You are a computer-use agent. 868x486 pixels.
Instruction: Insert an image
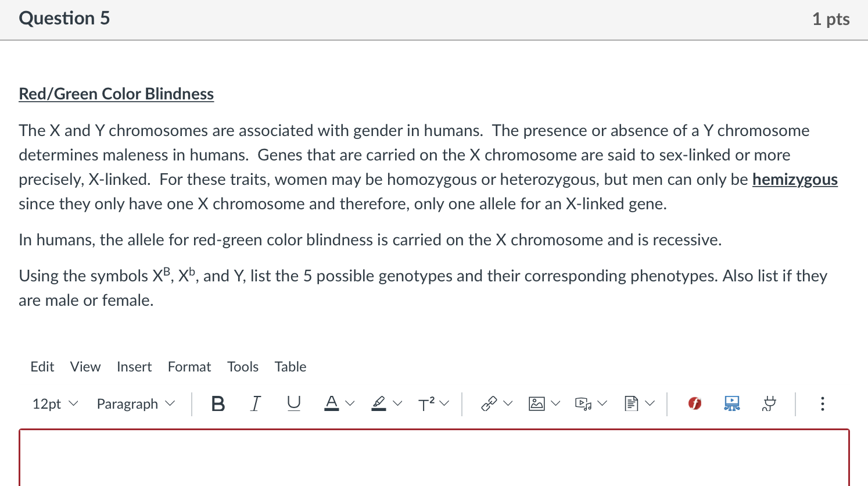click(x=537, y=403)
